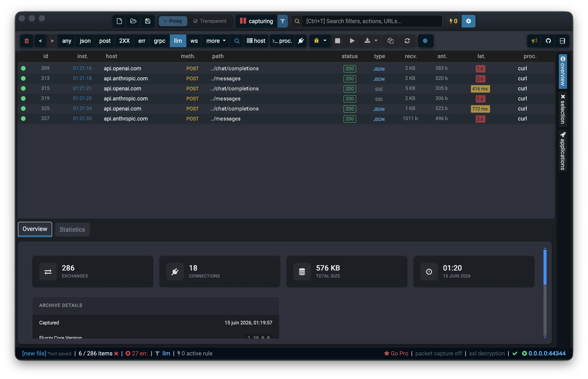Switch to the Statistics tab
Viewport: 588px width, 379px height.
(72, 230)
